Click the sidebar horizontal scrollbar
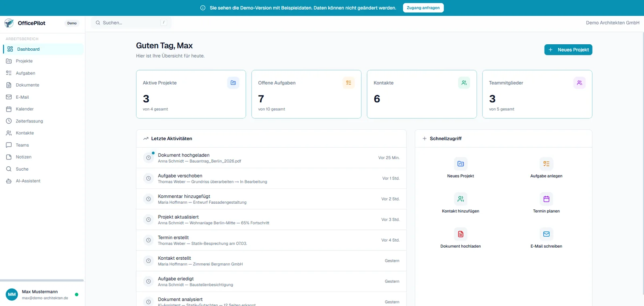The width and height of the screenshot is (644, 306). coord(42,280)
